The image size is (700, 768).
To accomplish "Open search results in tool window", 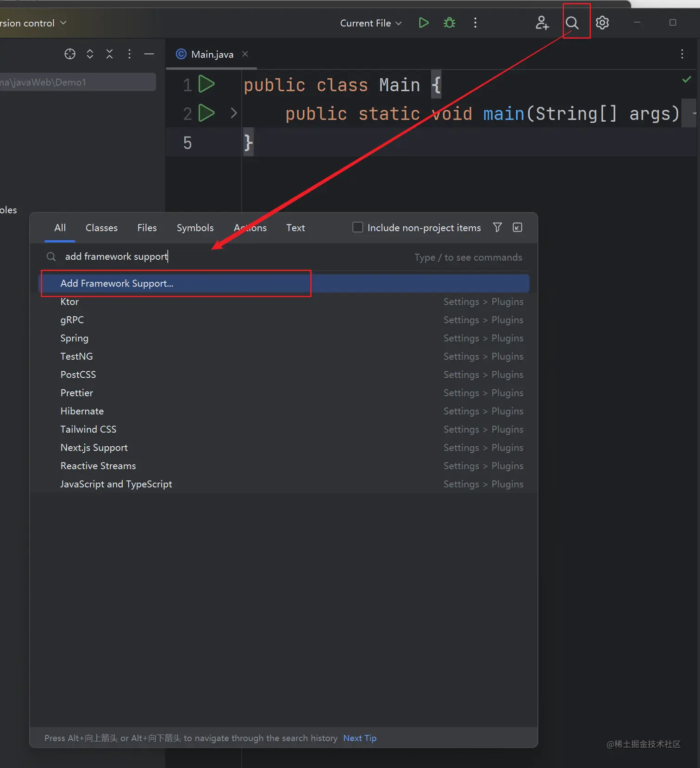I will [x=518, y=227].
